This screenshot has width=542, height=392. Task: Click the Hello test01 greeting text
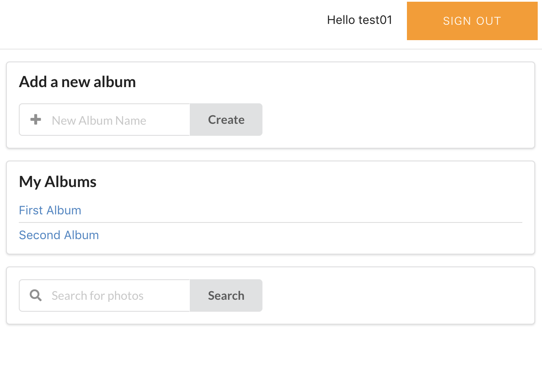(x=359, y=20)
